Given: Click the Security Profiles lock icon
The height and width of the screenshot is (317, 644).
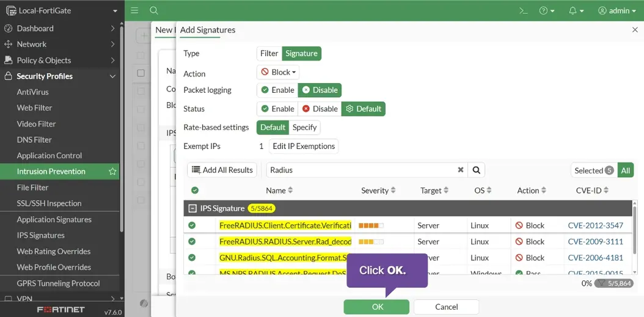Looking at the screenshot, I should pyautogui.click(x=8, y=76).
